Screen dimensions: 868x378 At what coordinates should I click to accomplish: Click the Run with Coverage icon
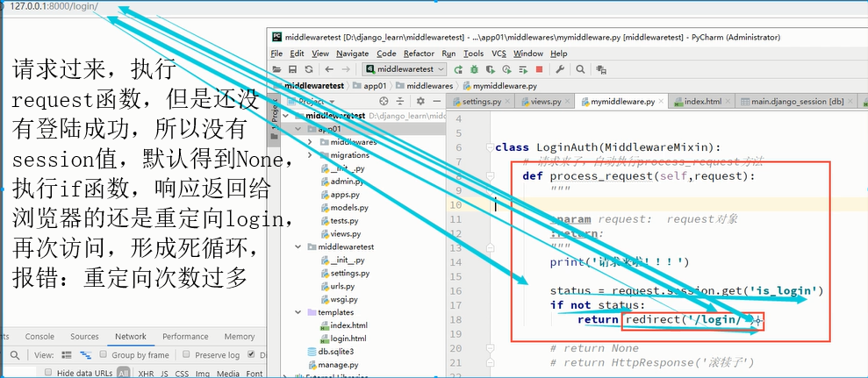coord(491,69)
